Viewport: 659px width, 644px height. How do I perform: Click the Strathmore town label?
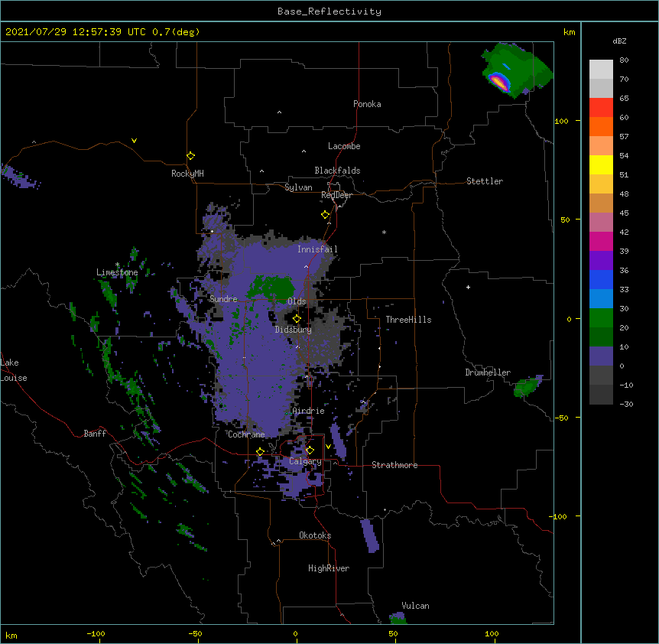(394, 465)
